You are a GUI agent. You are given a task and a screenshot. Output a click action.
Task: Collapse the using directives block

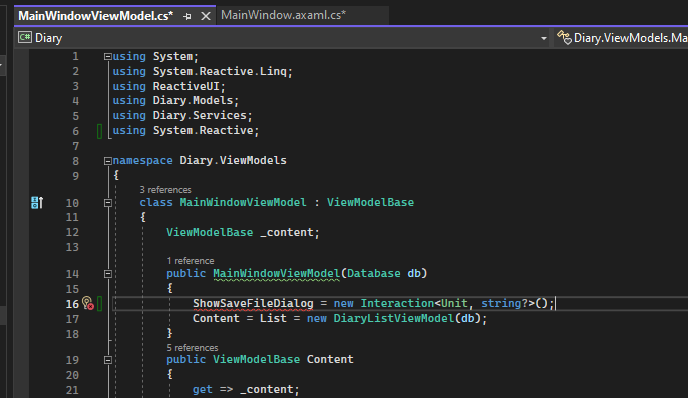108,57
